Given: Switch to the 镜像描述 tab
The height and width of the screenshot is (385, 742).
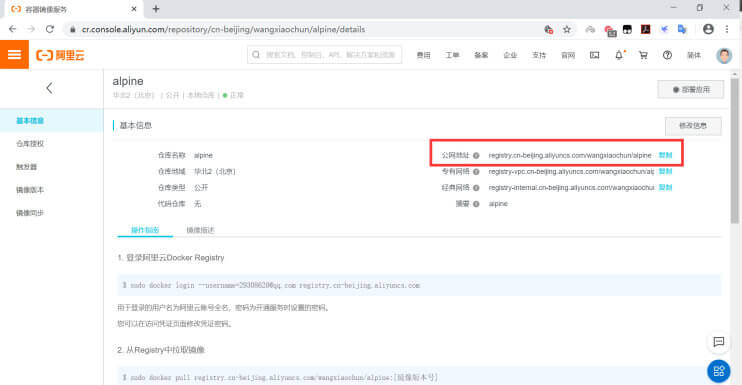Looking at the screenshot, I should pos(200,230).
